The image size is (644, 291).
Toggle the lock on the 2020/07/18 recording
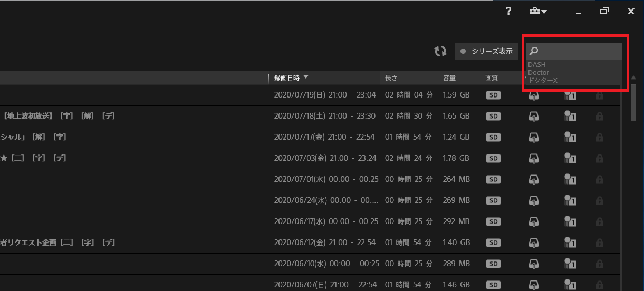point(599,116)
